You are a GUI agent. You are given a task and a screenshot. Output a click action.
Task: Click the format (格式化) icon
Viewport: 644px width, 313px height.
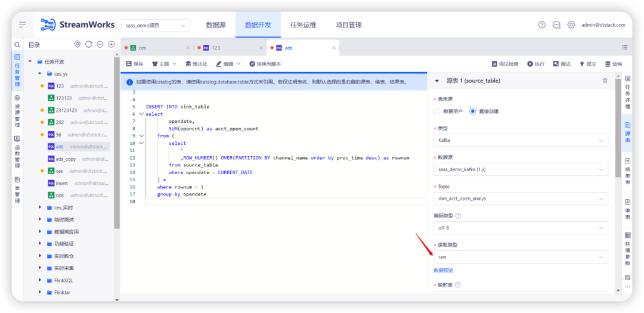tap(188, 64)
